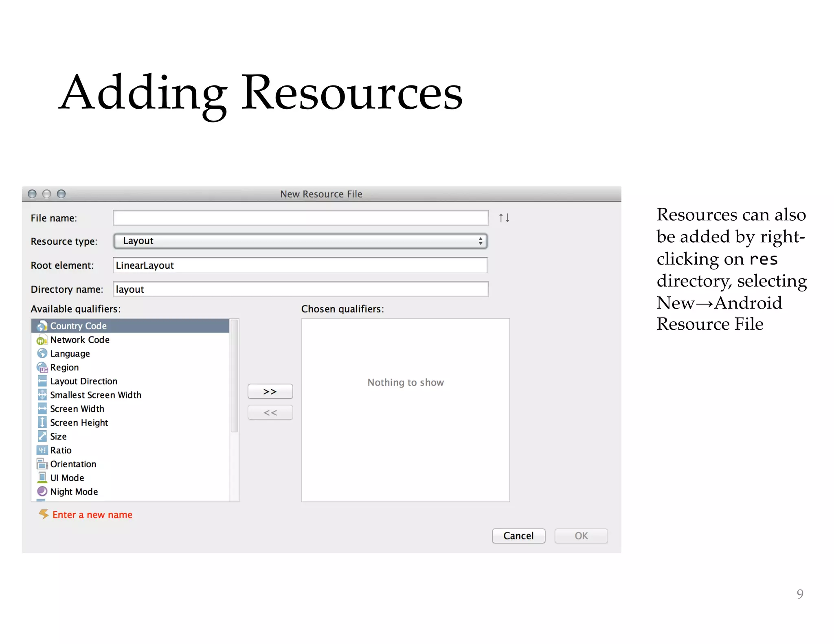Screen dimensions: 834x644
Task: Click the OK button
Action: [x=581, y=536]
